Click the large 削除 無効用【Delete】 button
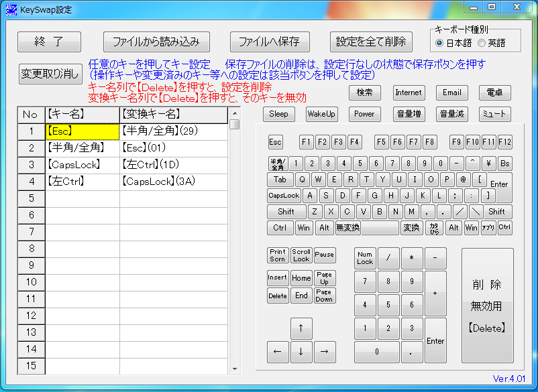 487,306
